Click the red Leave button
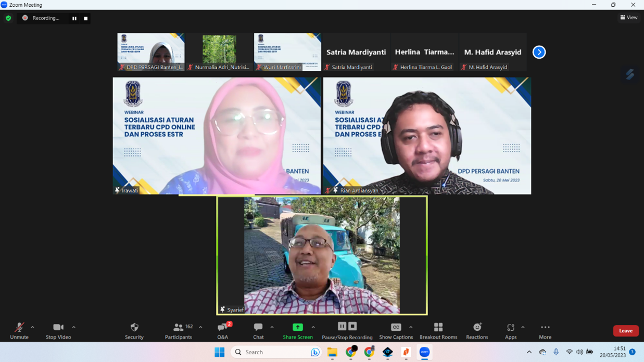644x362 pixels. (x=625, y=331)
